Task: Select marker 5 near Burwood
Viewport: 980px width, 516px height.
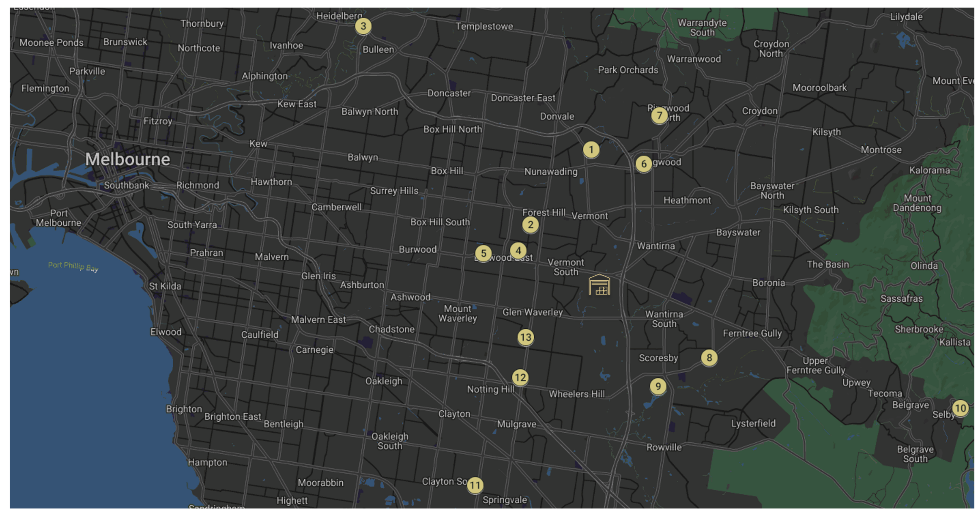Action: pyautogui.click(x=484, y=253)
